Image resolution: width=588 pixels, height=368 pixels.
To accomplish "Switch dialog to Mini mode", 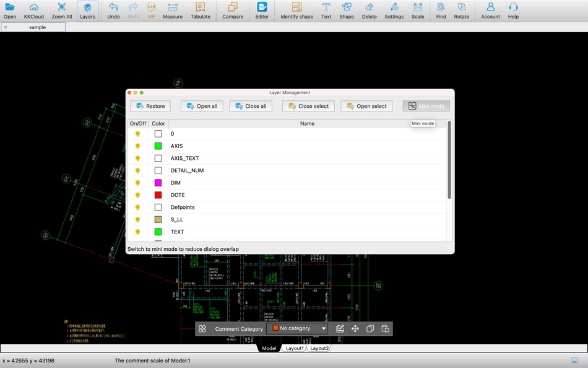I will [x=426, y=106].
